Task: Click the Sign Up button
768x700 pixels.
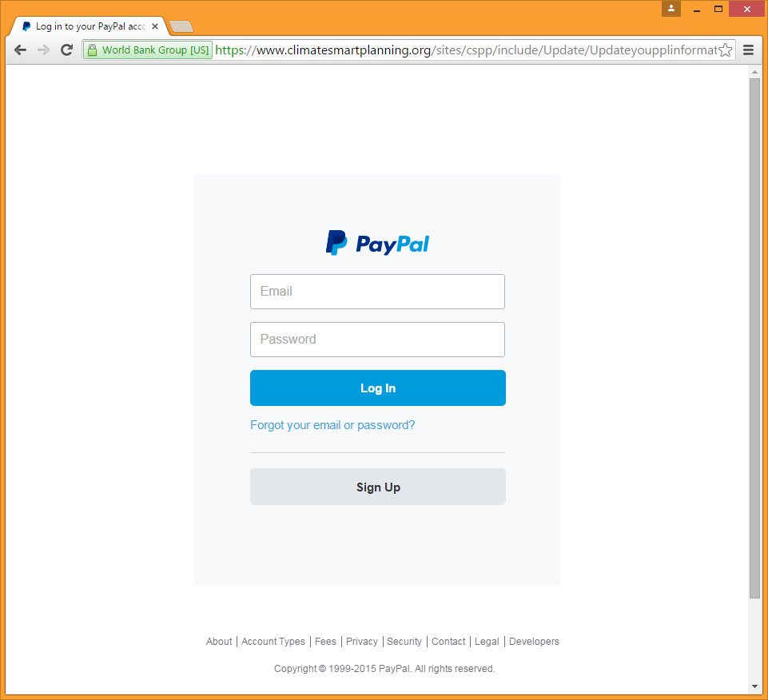Action: [378, 487]
